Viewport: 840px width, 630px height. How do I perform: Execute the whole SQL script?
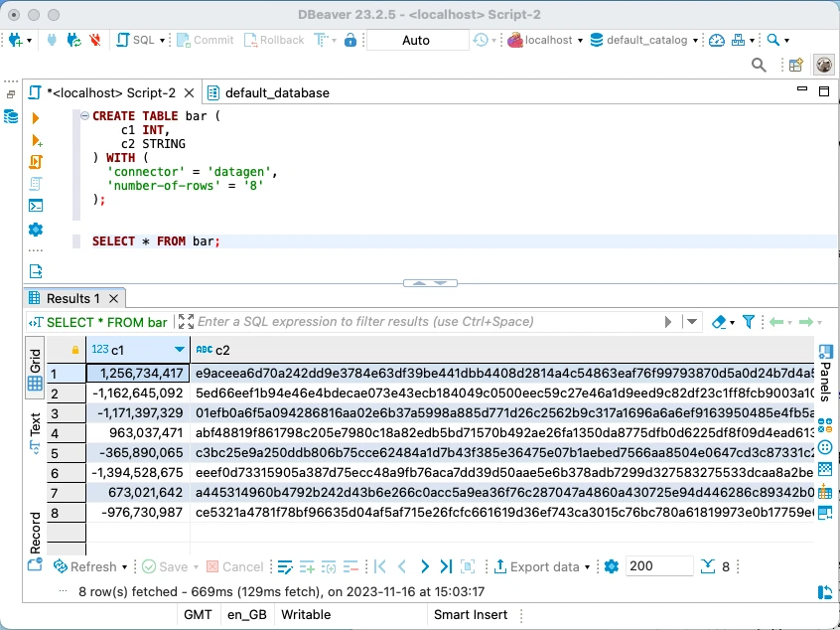click(x=36, y=162)
